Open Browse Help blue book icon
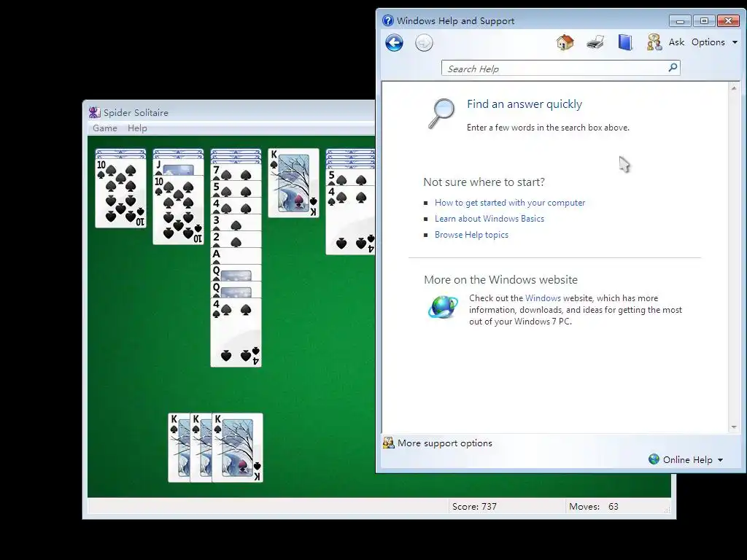This screenshot has height=560, width=747. (x=625, y=42)
